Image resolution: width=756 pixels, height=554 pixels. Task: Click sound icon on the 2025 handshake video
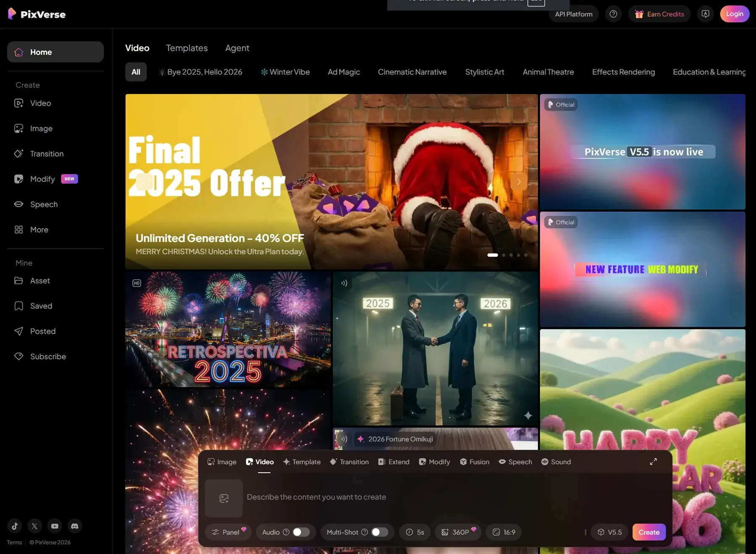[x=344, y=283]
